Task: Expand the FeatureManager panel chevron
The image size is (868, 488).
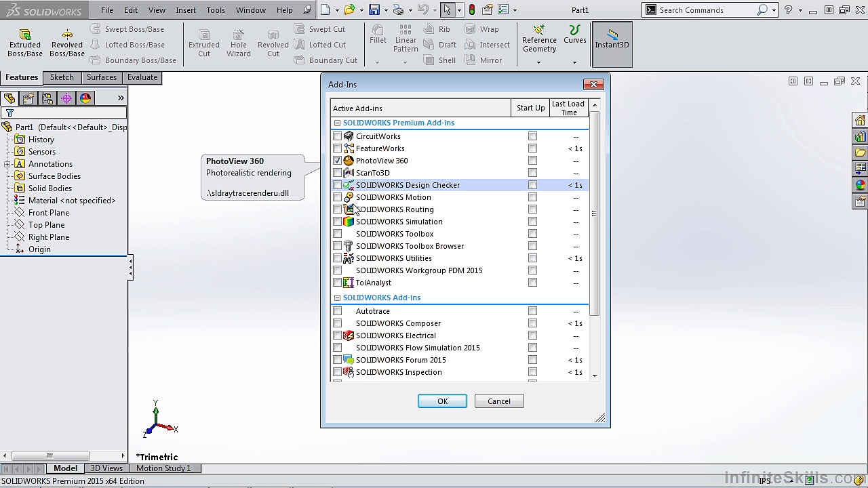Action: click(121, 98)
